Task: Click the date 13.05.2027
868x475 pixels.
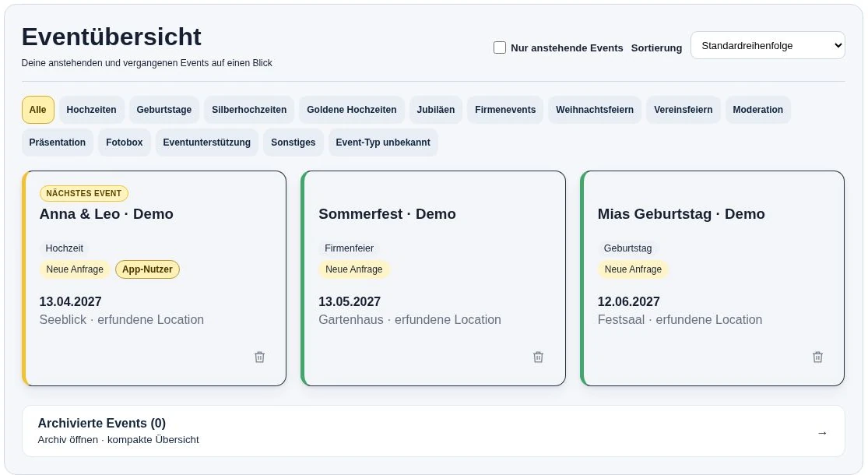Action: [x=350, y=301]
